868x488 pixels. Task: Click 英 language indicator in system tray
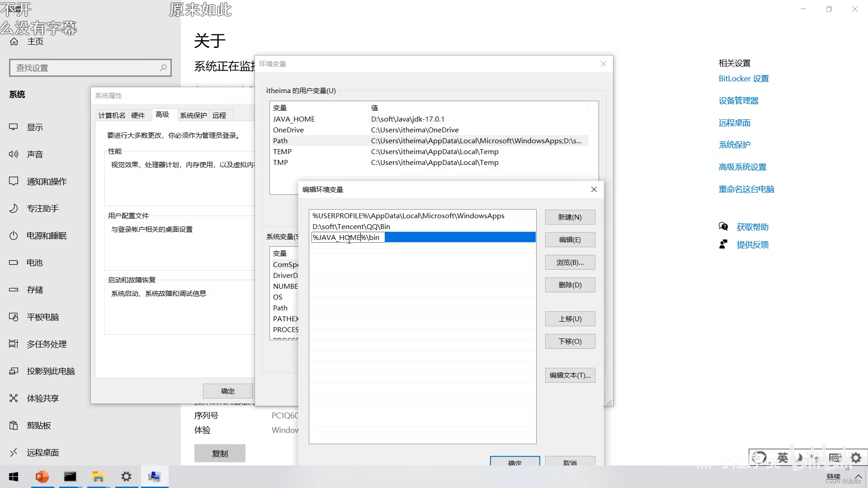[x=783, y=457]
